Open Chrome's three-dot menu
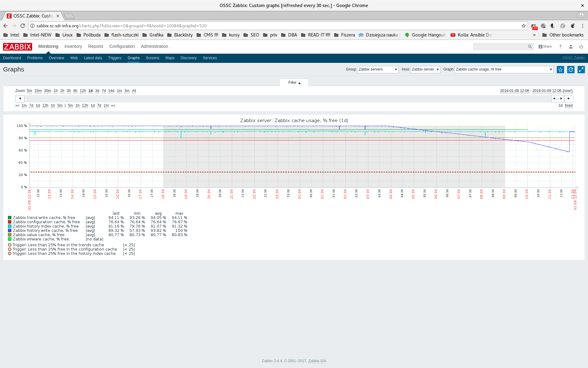This screenshot has height=368, width=588. [582, 26]
